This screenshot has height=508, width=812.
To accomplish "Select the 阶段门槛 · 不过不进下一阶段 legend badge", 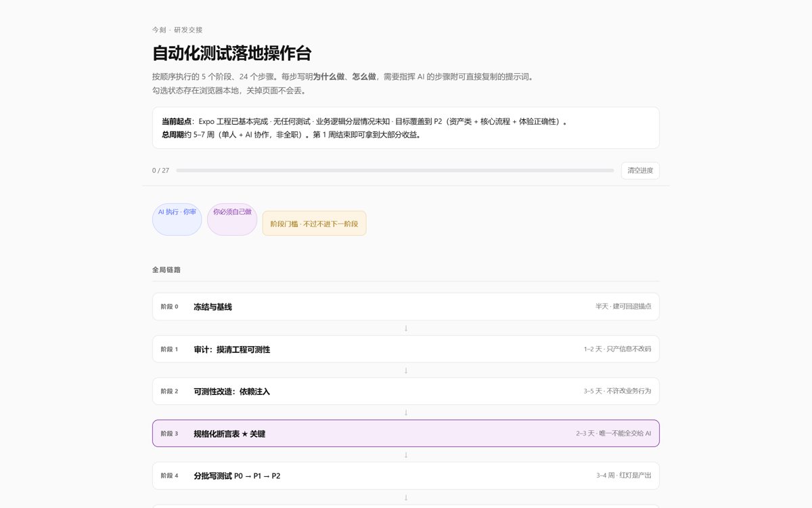I will pyautogui.click(x=315, y=224).
